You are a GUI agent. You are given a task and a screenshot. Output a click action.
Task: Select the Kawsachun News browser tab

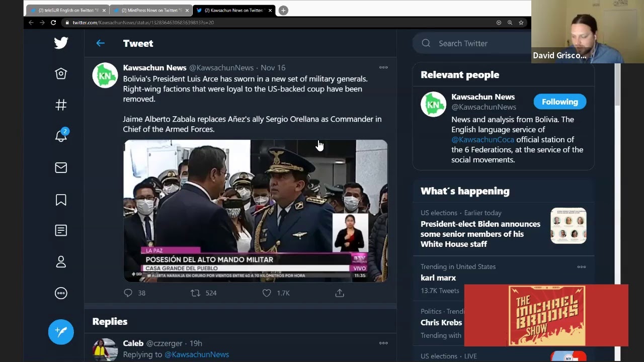[233, 11]
